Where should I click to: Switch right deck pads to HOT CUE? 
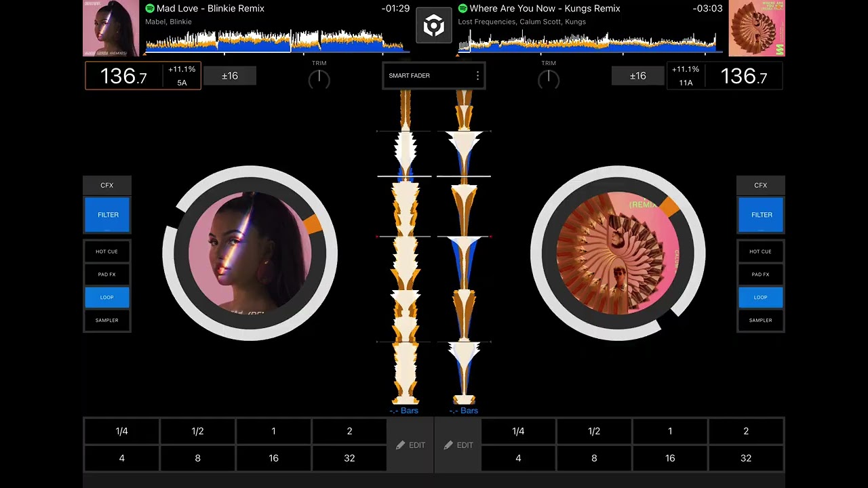pos(761,251)
